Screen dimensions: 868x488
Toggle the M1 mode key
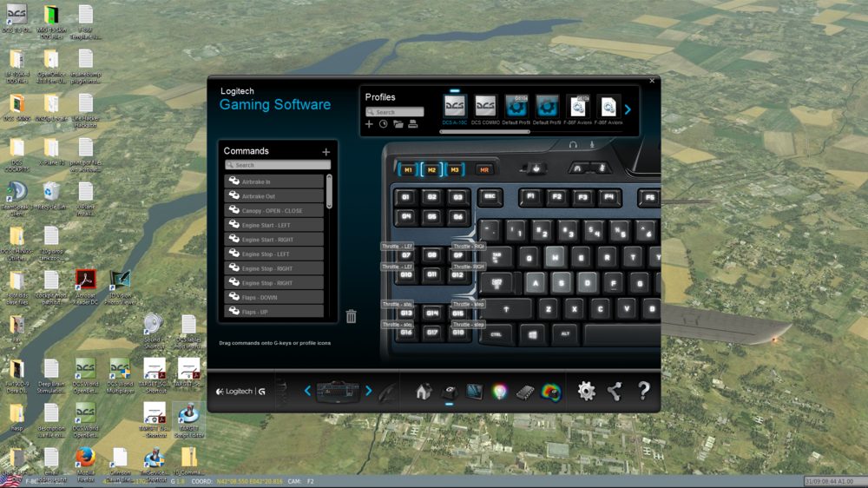point(408,169)
